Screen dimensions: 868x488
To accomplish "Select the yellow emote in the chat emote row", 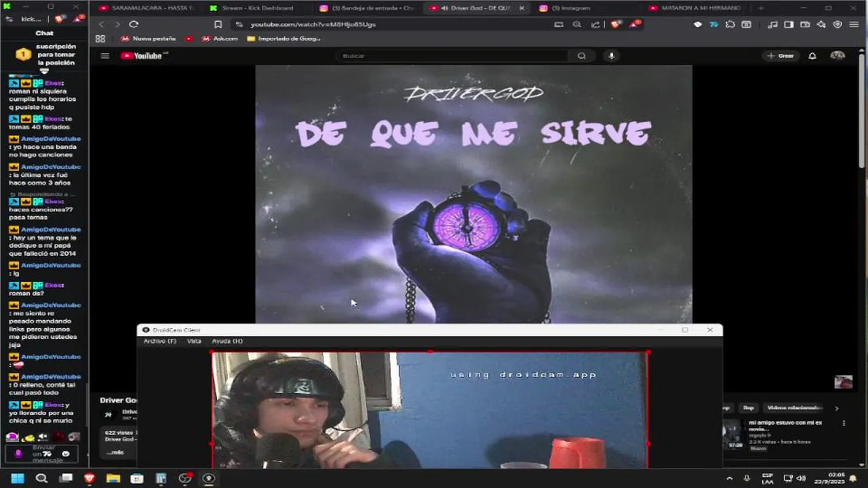I will [x=28, y=437].
